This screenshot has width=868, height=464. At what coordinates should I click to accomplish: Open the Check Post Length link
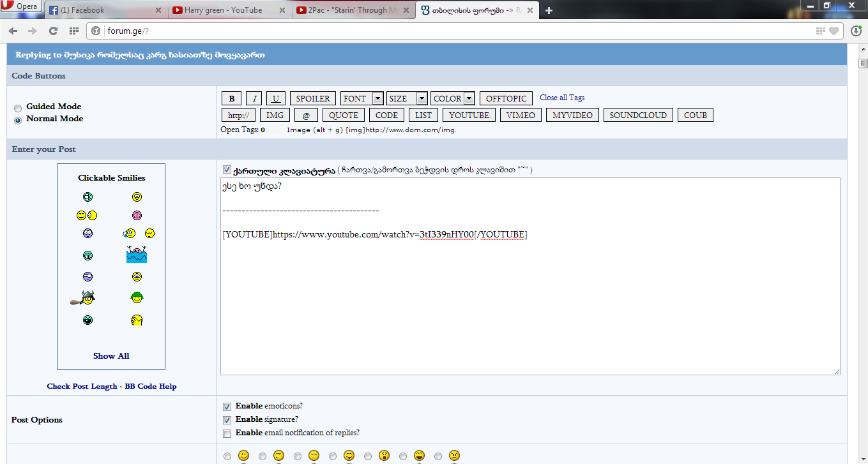[x=82, y=386]
